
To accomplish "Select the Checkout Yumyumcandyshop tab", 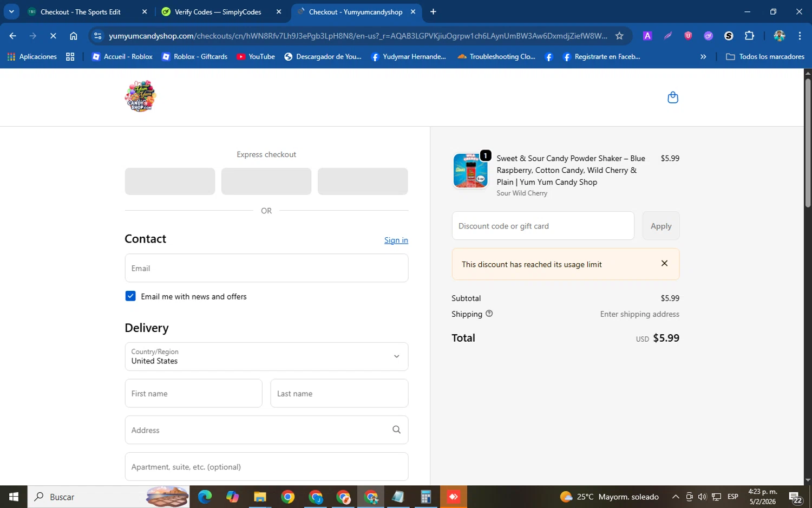I will pyautogui.click(x=355, y=12).
